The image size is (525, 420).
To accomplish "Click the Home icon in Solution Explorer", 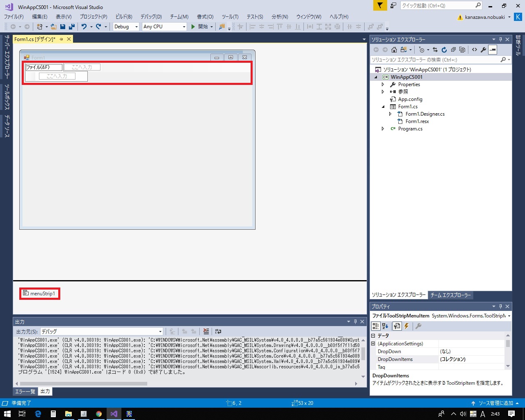I will click(x=394, y=50).
